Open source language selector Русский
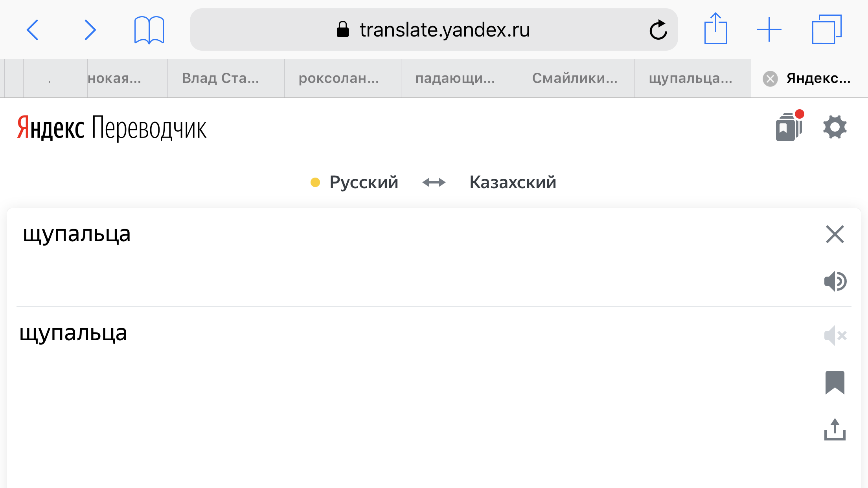This screenshot has height=488, width=868. click(363, 182)
